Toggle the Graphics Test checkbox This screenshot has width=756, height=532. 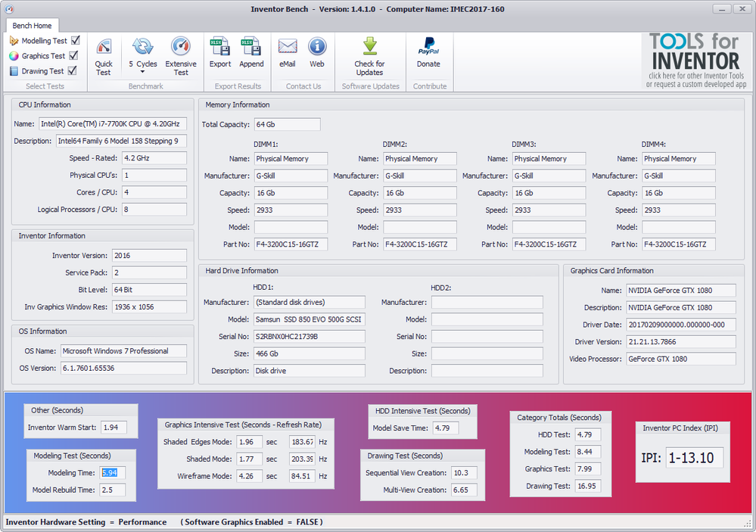point(73,55)
